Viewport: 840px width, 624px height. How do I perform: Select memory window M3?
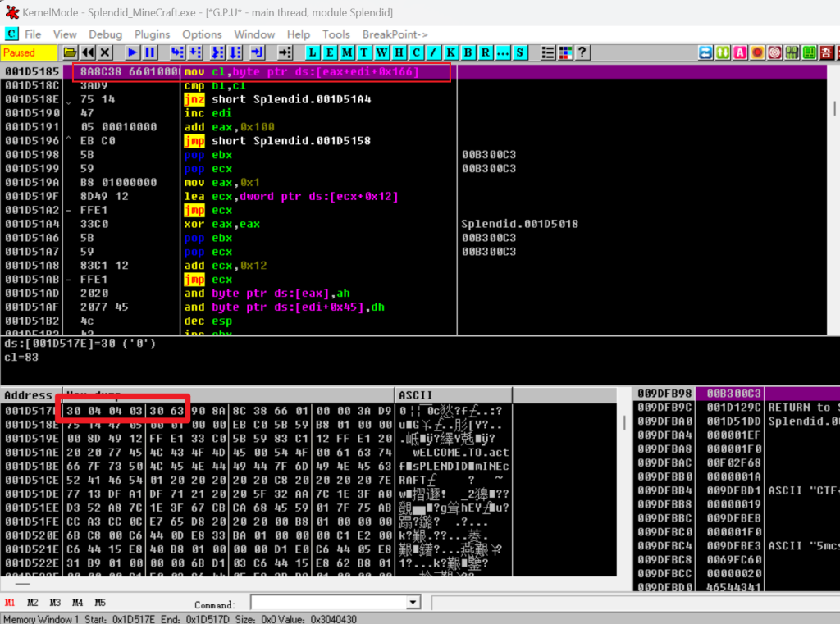[x=55, y=603]
